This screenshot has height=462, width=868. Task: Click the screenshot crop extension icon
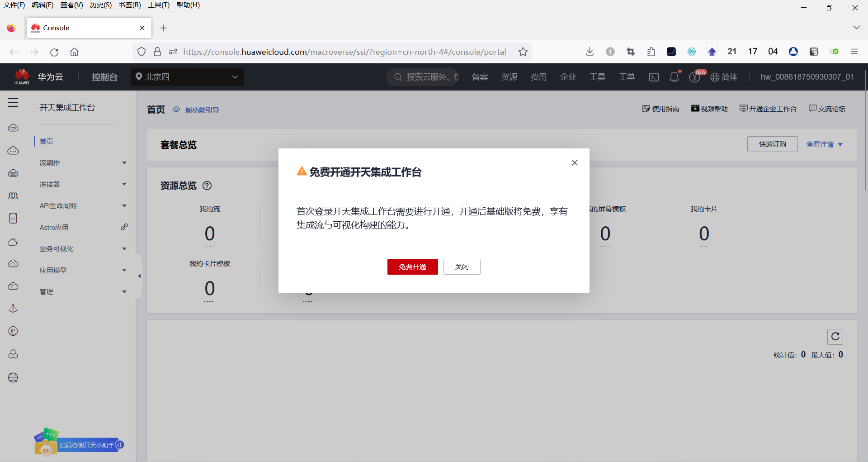[631, 52]
